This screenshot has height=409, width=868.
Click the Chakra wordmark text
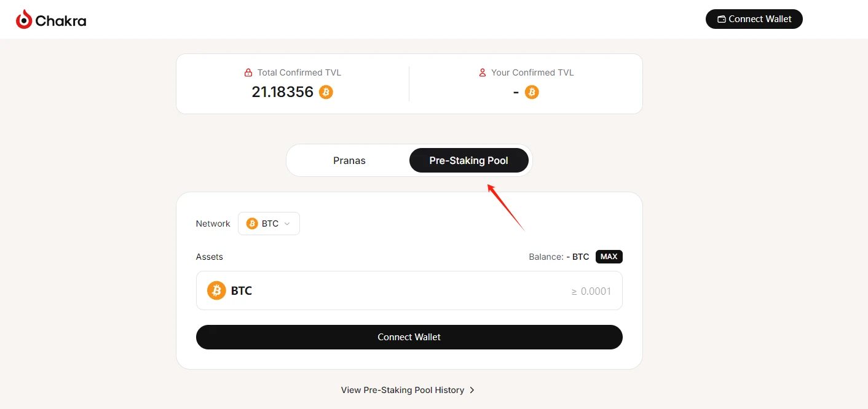coord(61,21)
